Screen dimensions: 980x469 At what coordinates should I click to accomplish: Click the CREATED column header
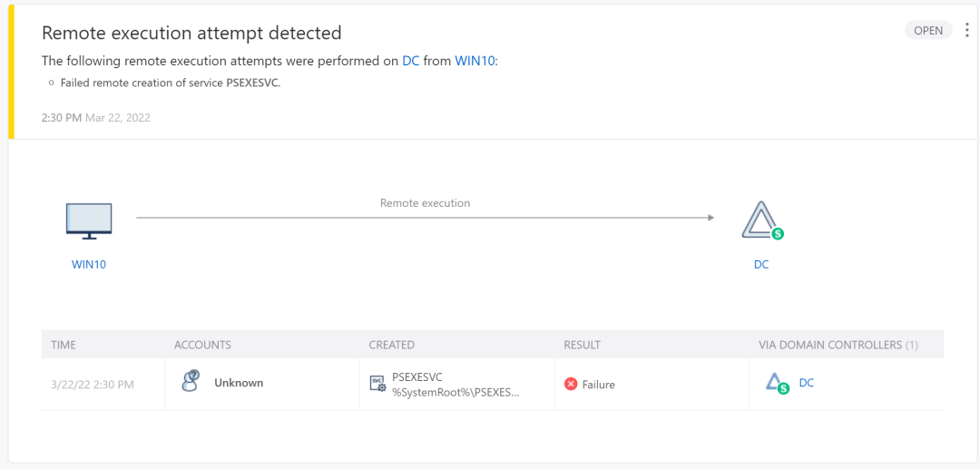click(x=391, y=345)
